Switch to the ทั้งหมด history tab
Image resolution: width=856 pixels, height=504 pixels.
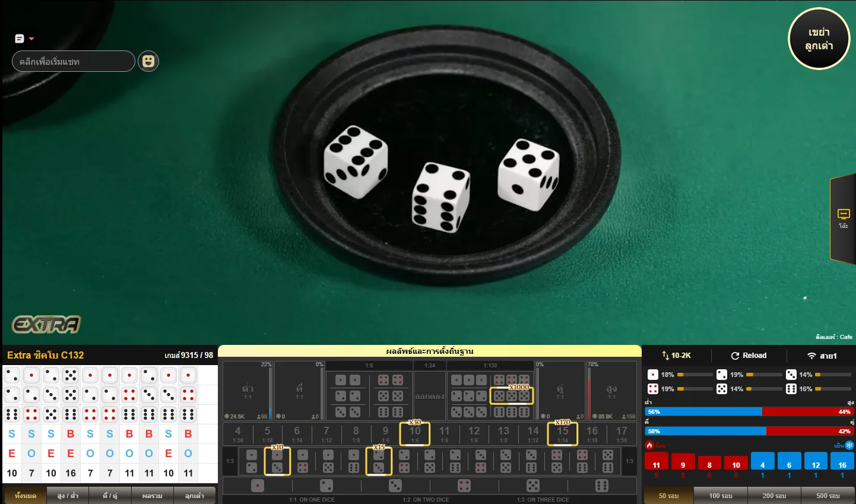tap(26, 496)
